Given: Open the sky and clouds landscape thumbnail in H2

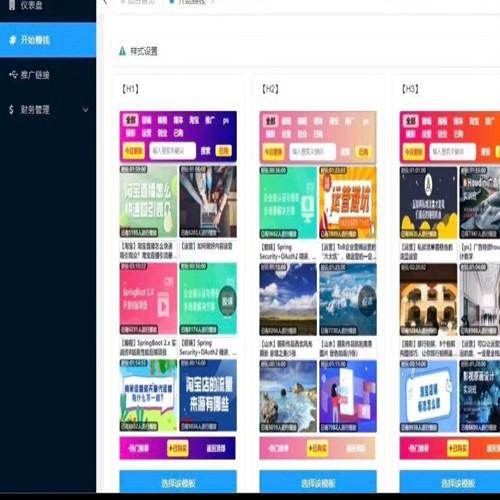Looking at the screenshot, I should [x=288, y=299].
